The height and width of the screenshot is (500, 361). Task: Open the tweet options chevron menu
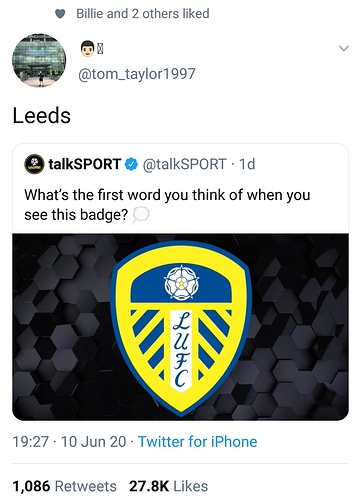point(344,49)
